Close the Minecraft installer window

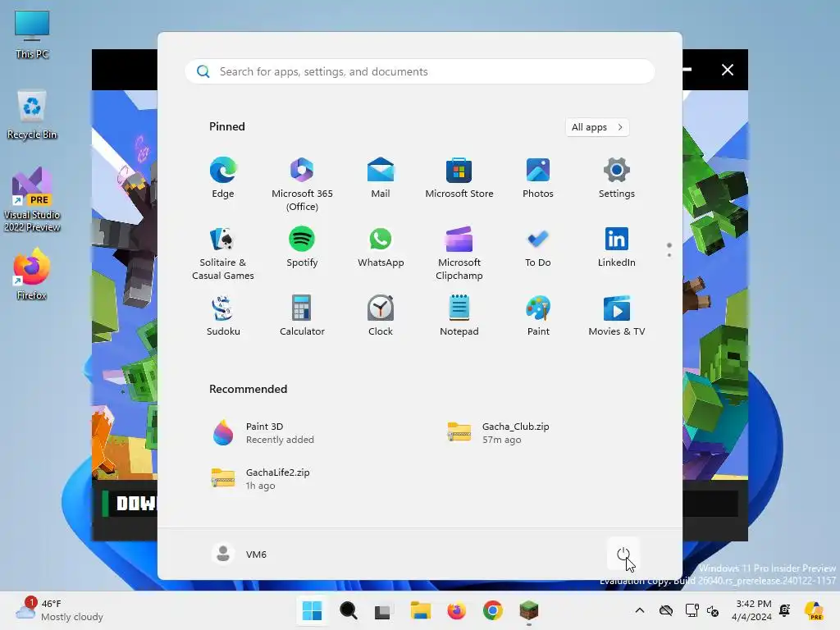coord(727,70)
